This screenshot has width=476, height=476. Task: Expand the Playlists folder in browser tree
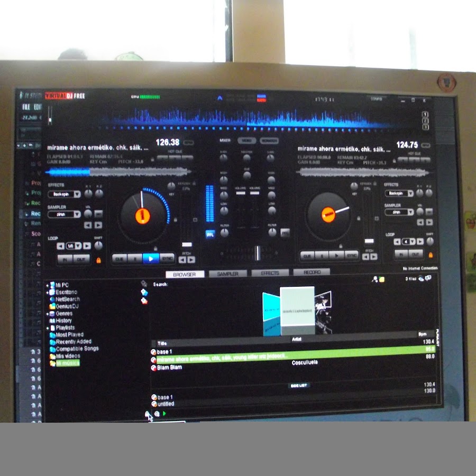[48, 328]
